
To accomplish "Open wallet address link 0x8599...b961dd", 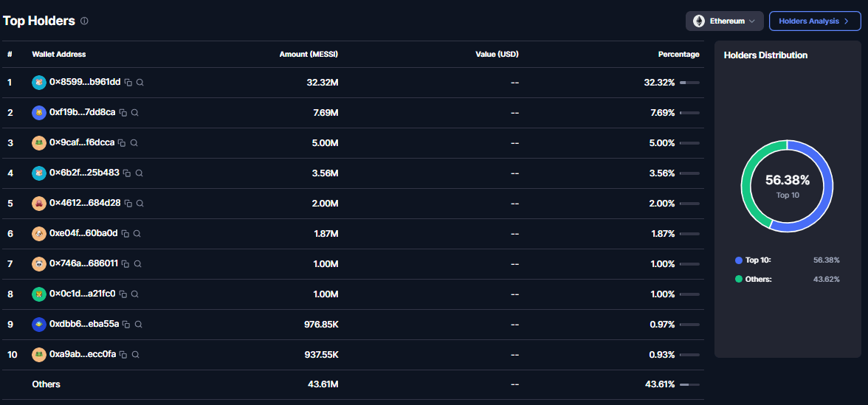I will tap(85, 82).
